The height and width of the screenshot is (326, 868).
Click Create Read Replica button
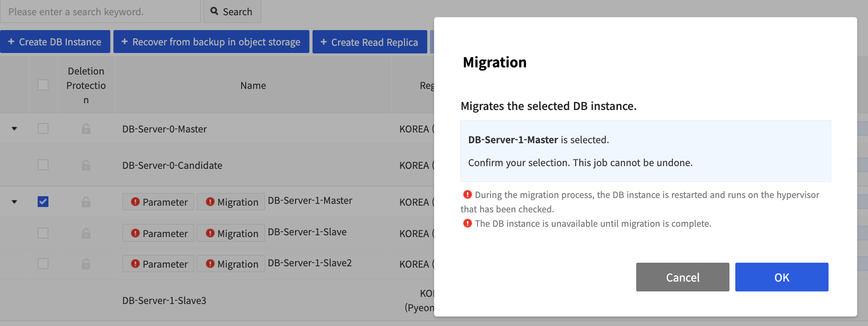(369, 42)
